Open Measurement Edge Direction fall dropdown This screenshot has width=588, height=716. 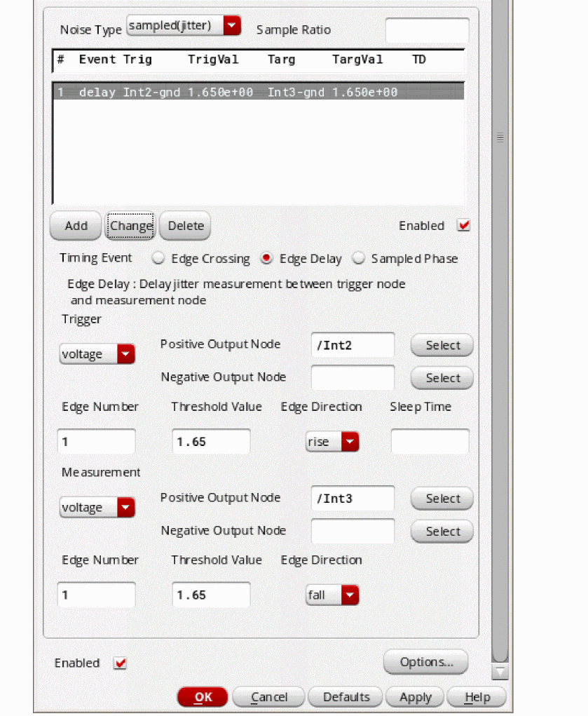(x=332, y=595)
